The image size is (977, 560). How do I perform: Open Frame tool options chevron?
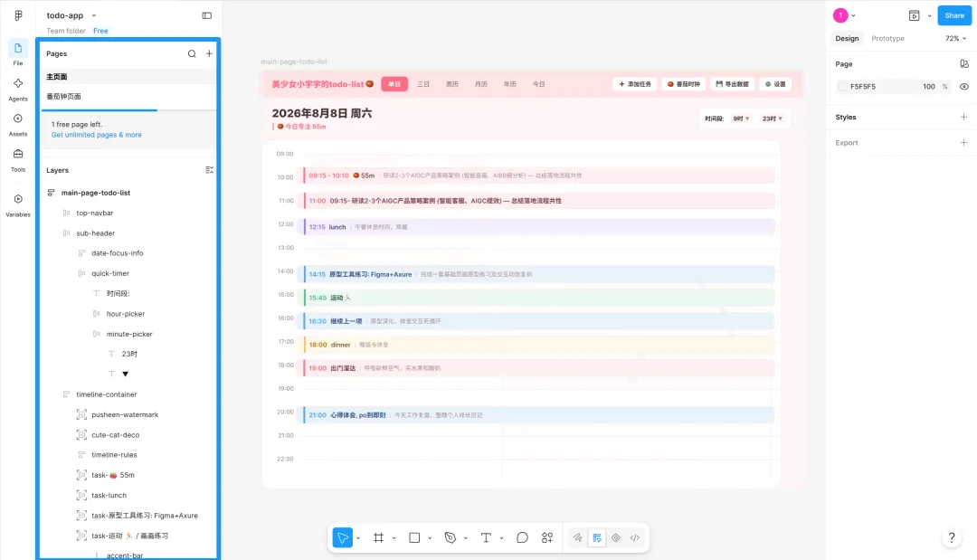394,538
